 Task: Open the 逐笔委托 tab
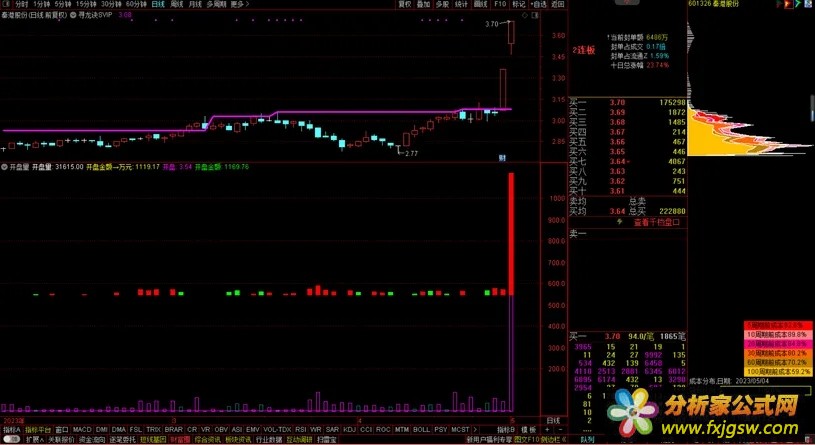(x=122, y=440)
